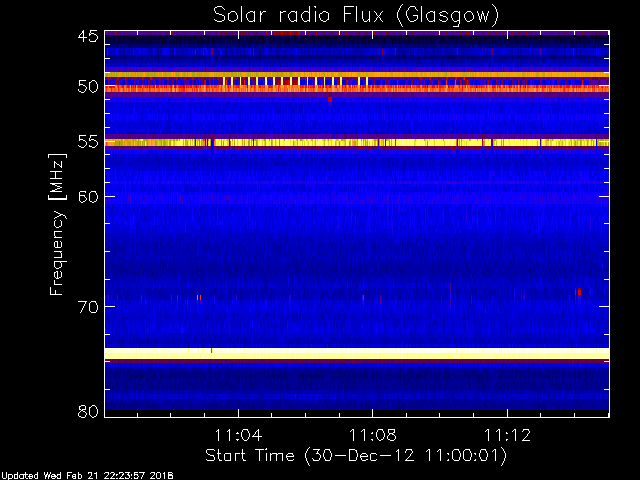Viewport: 640px width, 480px height.
Task: Click the 45 MHz axis label
Action: point(88,36)
